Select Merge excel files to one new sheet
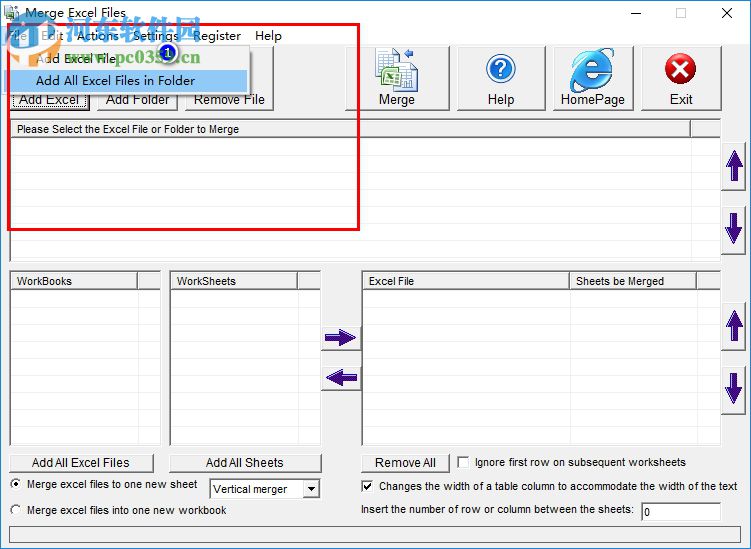The image size is (751, 549). tap(16, 484)
